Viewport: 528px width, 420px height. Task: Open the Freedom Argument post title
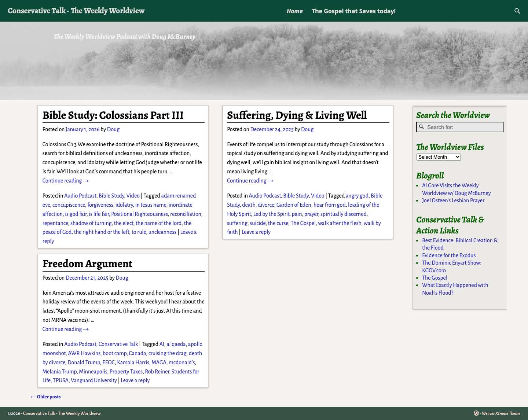tap(87, 264)
